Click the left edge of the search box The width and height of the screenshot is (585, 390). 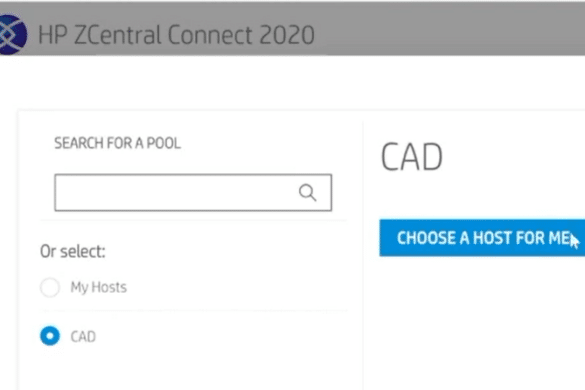click(56, 193)
